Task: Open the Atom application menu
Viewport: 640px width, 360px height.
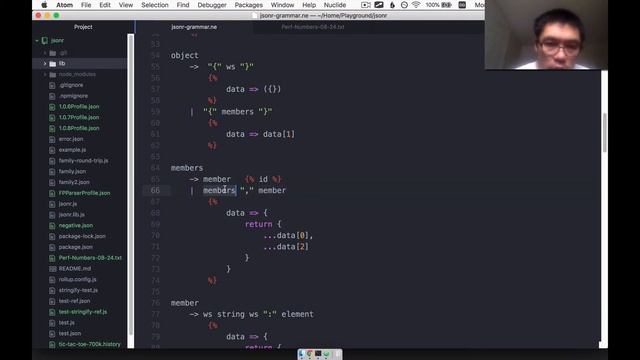Action: click(64, 5)
